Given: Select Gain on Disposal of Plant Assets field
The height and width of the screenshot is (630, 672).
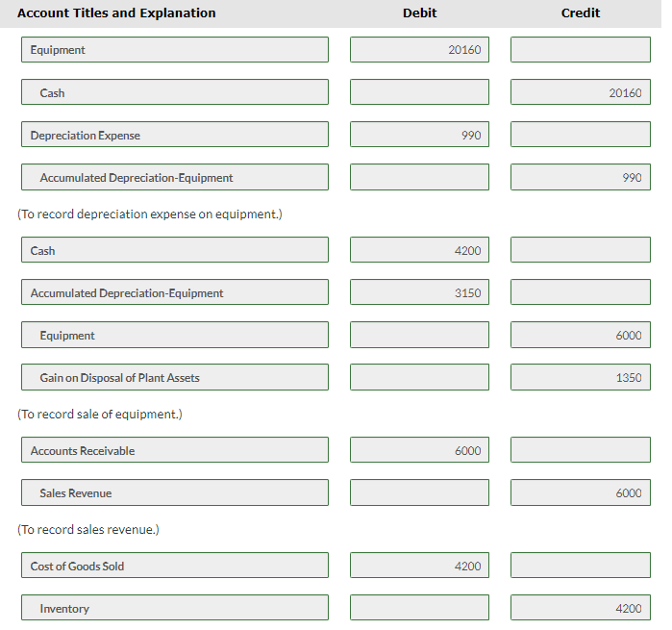Looking at the screenshot, I should 175,377.
